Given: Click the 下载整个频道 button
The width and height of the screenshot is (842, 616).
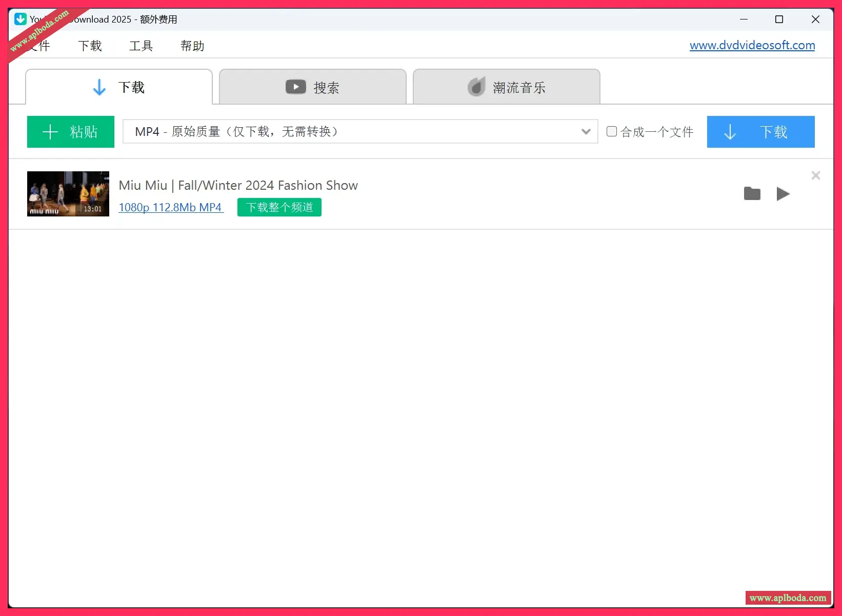Looking at the screenshot, I should 279,207.
